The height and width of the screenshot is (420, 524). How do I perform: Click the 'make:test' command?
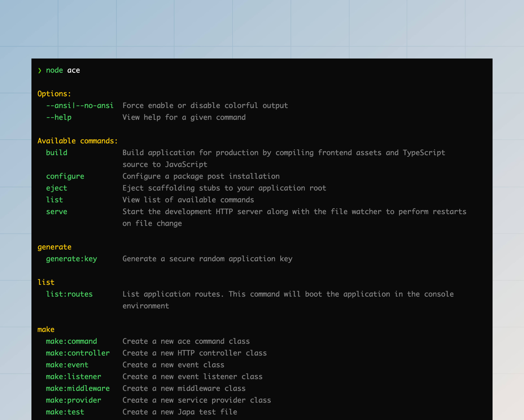[65, 412]
